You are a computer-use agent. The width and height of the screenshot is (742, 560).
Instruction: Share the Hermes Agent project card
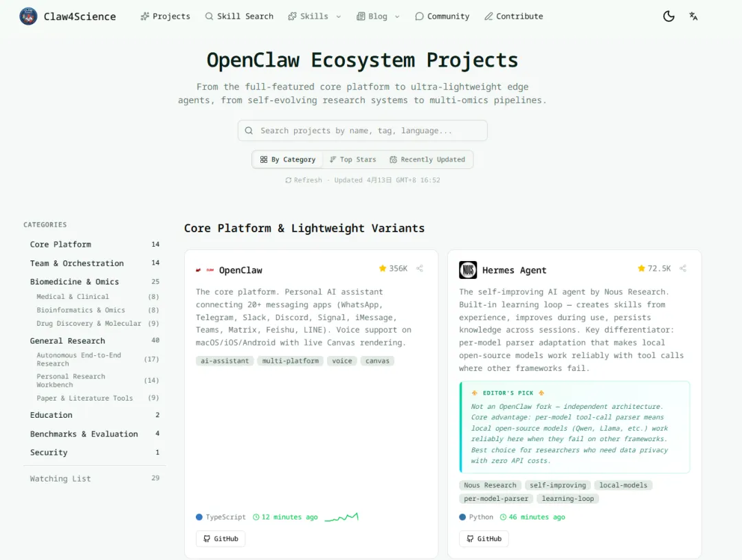(x=683, y=269)
